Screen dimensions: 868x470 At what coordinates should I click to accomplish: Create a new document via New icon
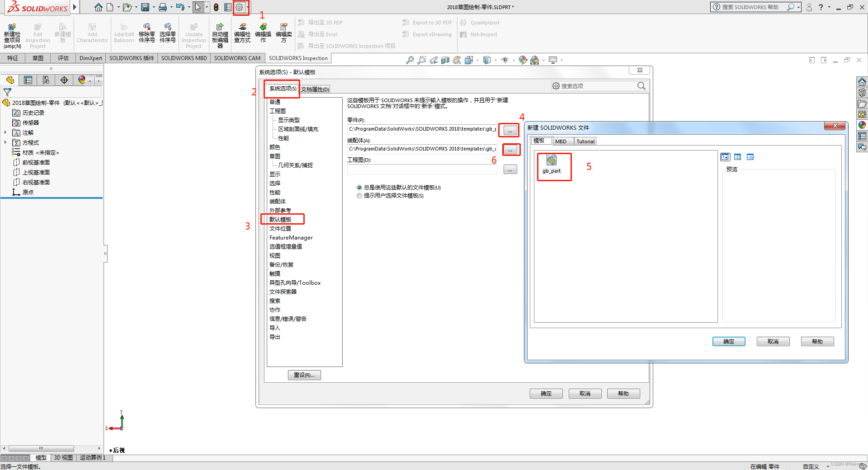[110, 7]
